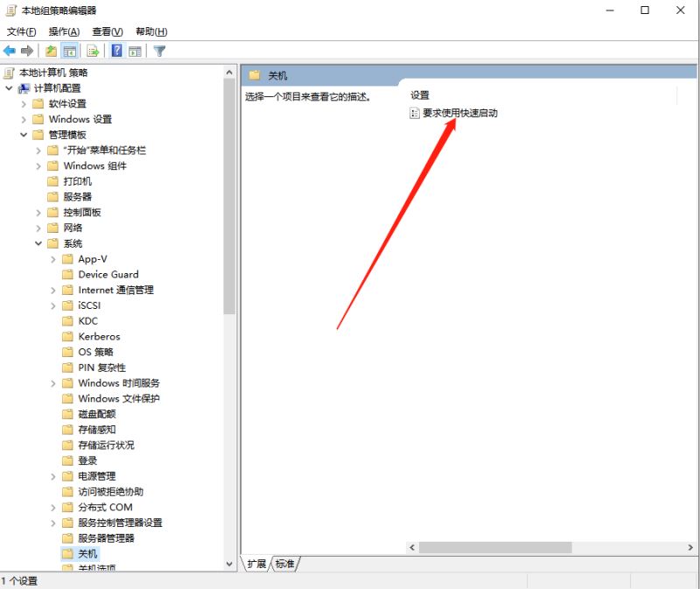Expand the 电源管理 node

point(53,477)
